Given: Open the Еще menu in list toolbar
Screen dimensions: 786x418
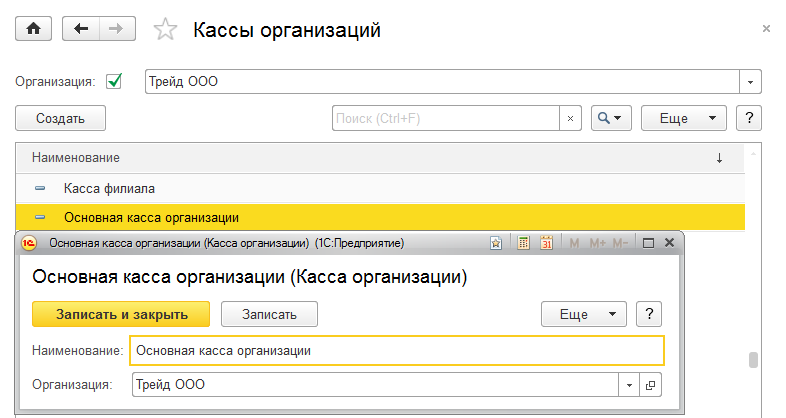Looking at the screenshot, I should (x=684, y=118).
